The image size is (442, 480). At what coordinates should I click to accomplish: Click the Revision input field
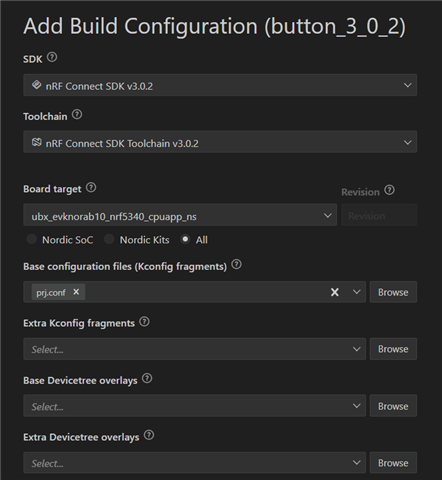[x=379, y=215]
